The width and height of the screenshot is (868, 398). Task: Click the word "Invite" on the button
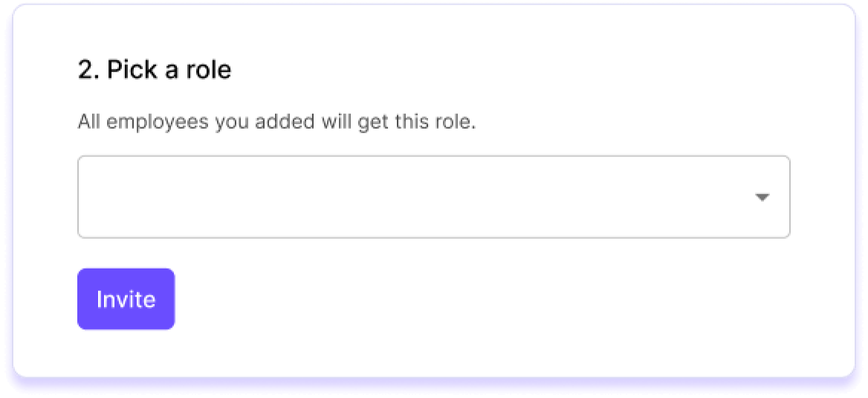click(x=126, y=300)
